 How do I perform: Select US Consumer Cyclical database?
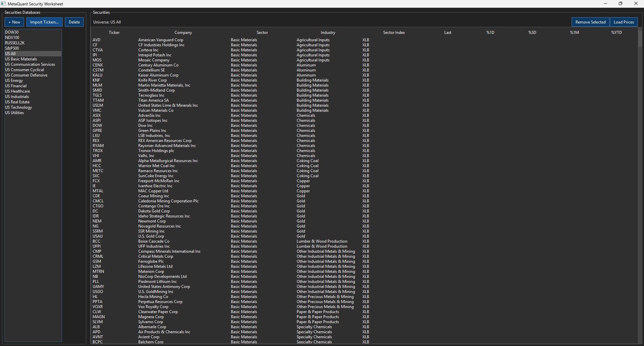click(33, 70)
